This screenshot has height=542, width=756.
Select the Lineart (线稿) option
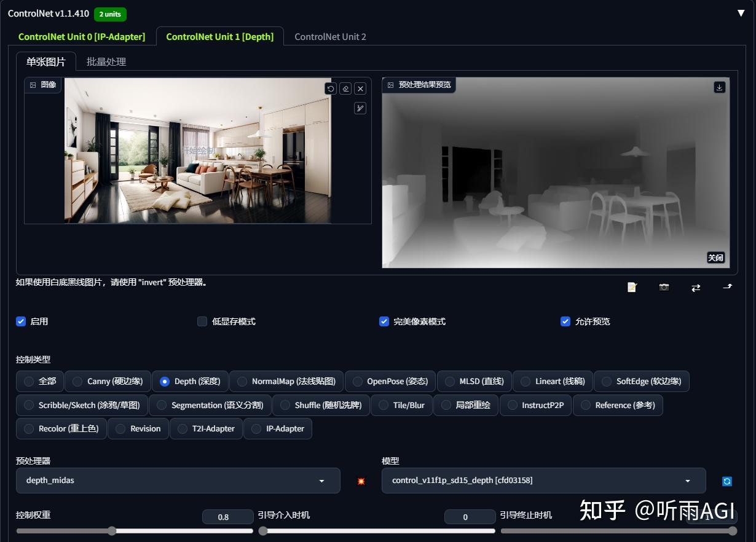pyautogui.click(x=553, y=381)
